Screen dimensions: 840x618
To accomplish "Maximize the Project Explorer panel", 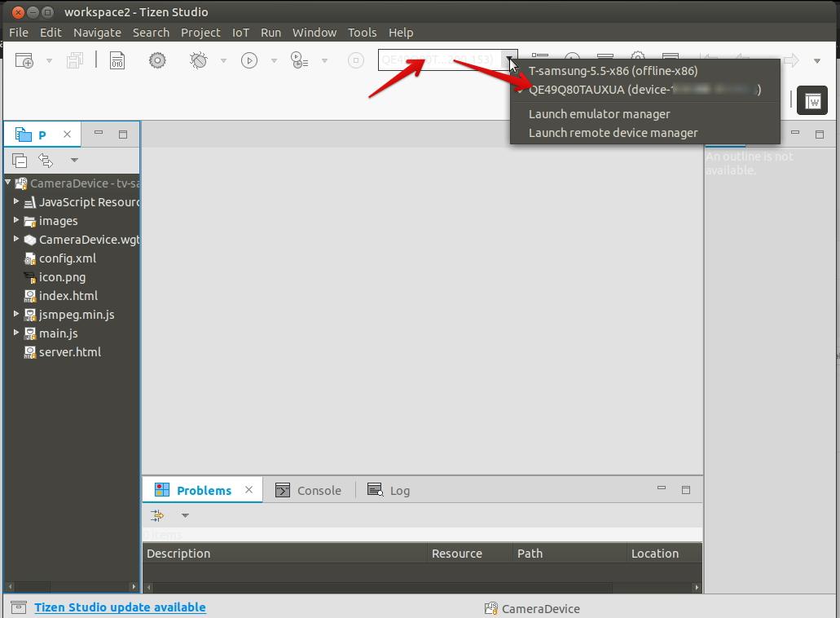I will coord(123,134).
